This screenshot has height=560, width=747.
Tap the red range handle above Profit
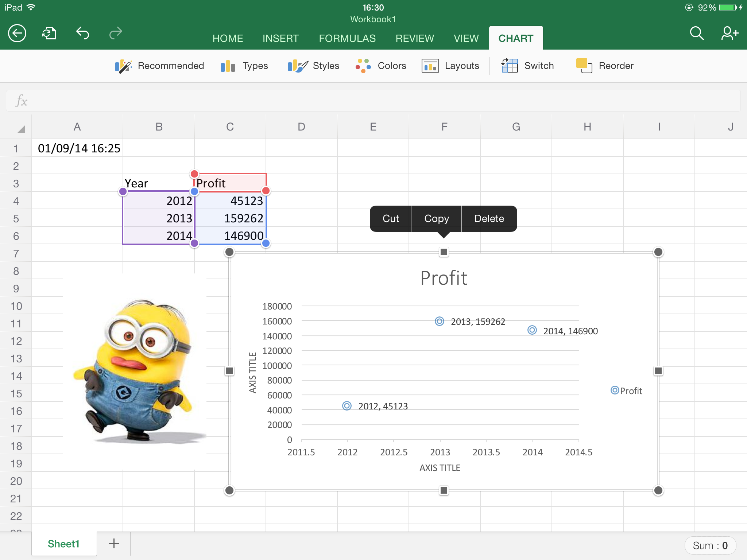tap(194, 174)
